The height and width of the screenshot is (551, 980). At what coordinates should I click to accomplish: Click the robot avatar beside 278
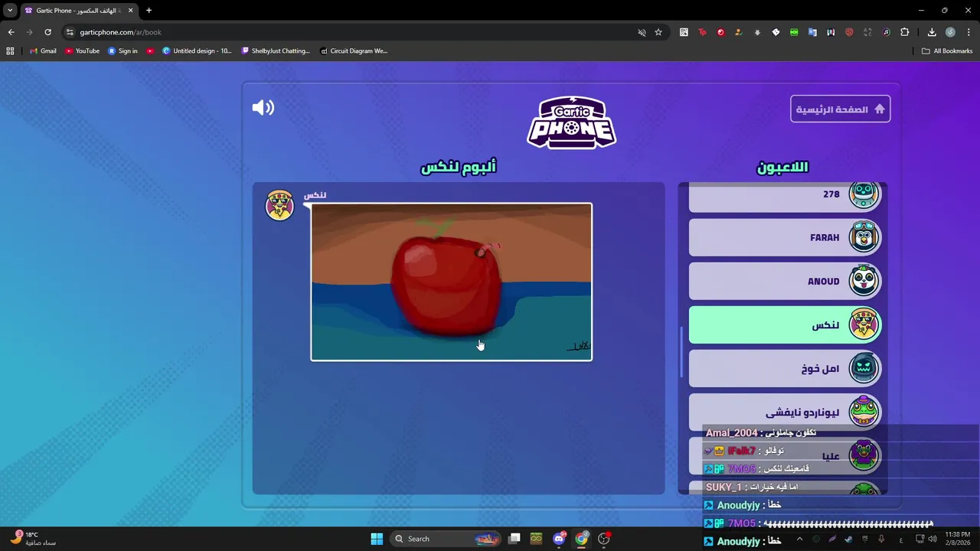pyautogui.click(x=864, y=194)
